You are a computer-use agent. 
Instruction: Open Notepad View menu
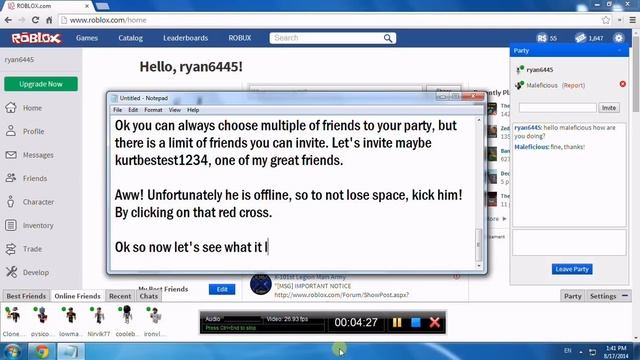coord(175,110)
